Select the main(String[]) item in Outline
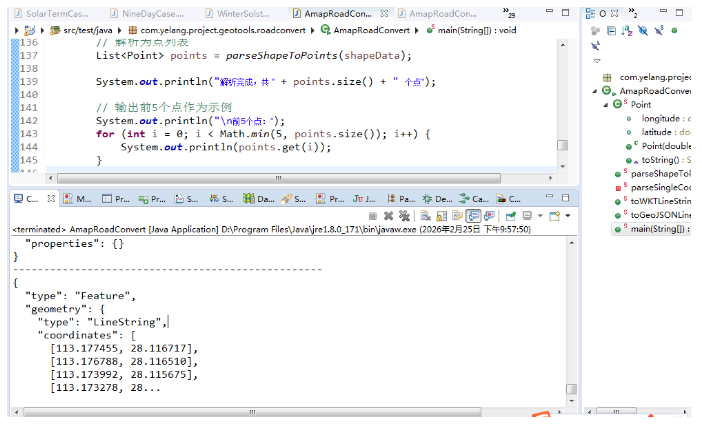 pos(652,229)
